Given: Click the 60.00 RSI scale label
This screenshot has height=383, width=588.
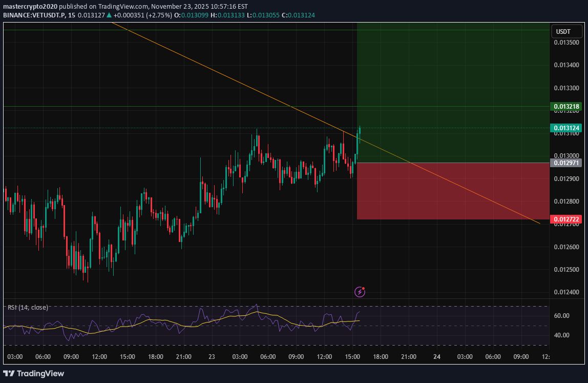Looking at the screenshot, I should tap(561, 316).
